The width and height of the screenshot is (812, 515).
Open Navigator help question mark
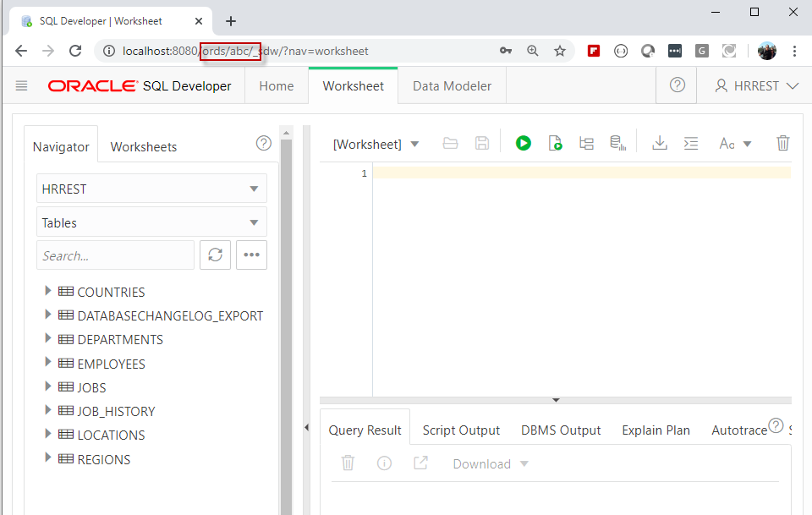pos(264,143)
